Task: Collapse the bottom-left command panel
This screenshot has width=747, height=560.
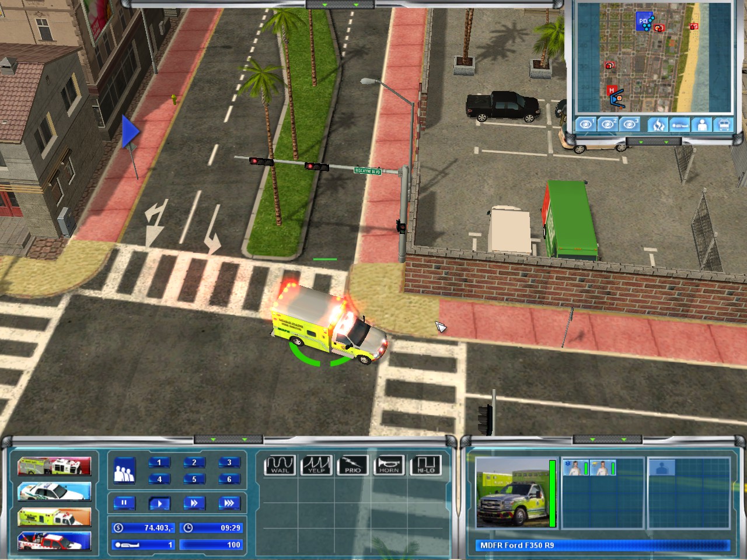Action: click(x=229, y=439)
